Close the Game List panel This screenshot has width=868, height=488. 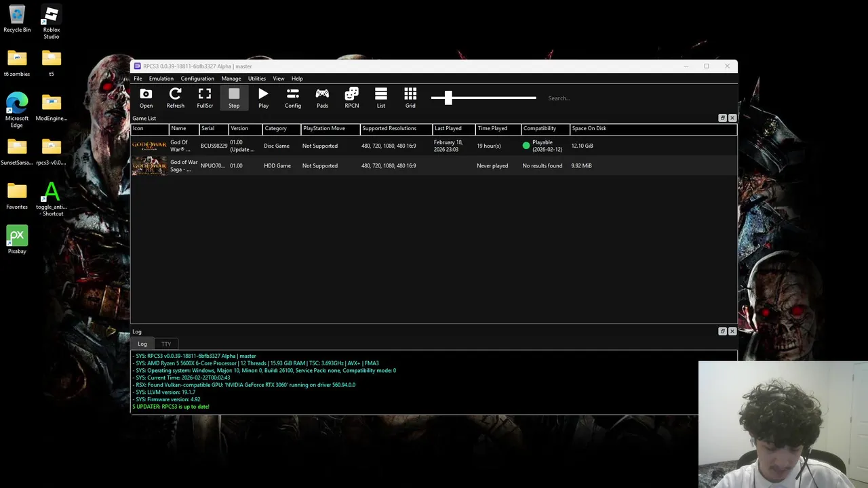(732, 118)
